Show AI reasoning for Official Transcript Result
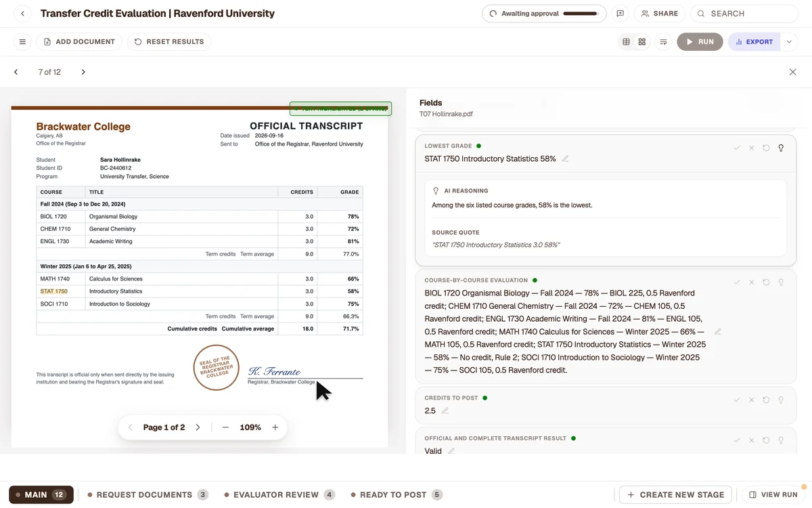 [x=781, y=440]
